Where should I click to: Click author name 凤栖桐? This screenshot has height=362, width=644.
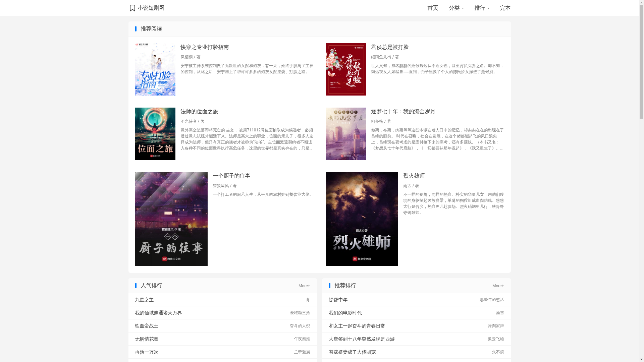tap(186, 57)
